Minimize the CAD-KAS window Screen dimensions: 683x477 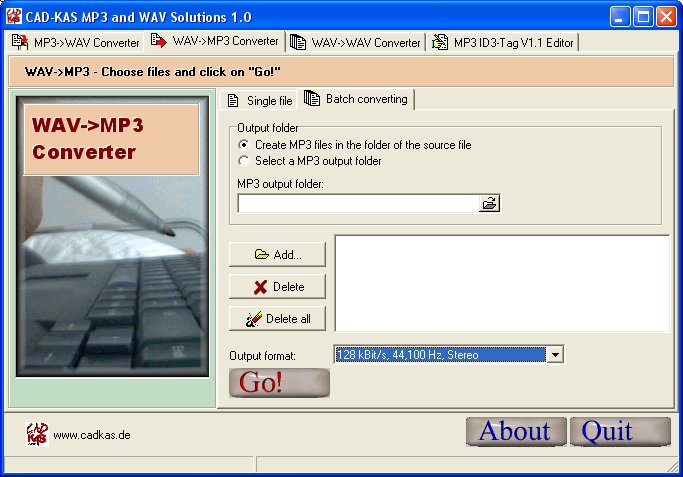tap(619, 17)
